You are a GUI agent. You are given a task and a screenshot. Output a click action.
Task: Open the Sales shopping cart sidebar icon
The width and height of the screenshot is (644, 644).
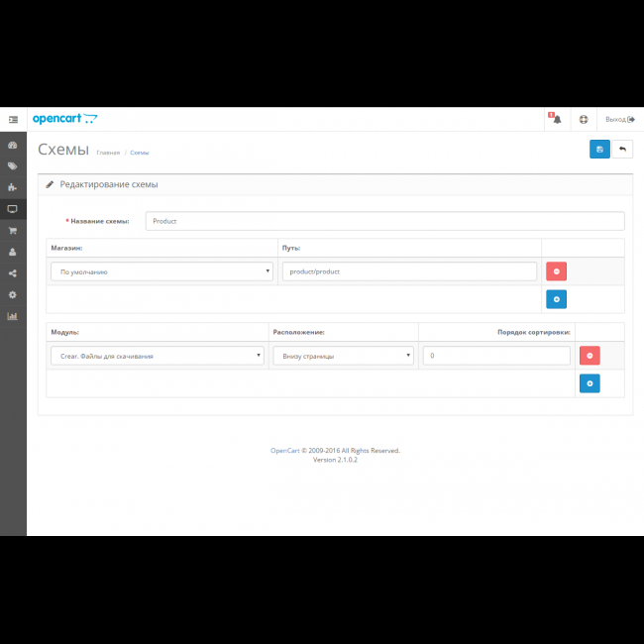pyautogui.click(x=13, y=231)
